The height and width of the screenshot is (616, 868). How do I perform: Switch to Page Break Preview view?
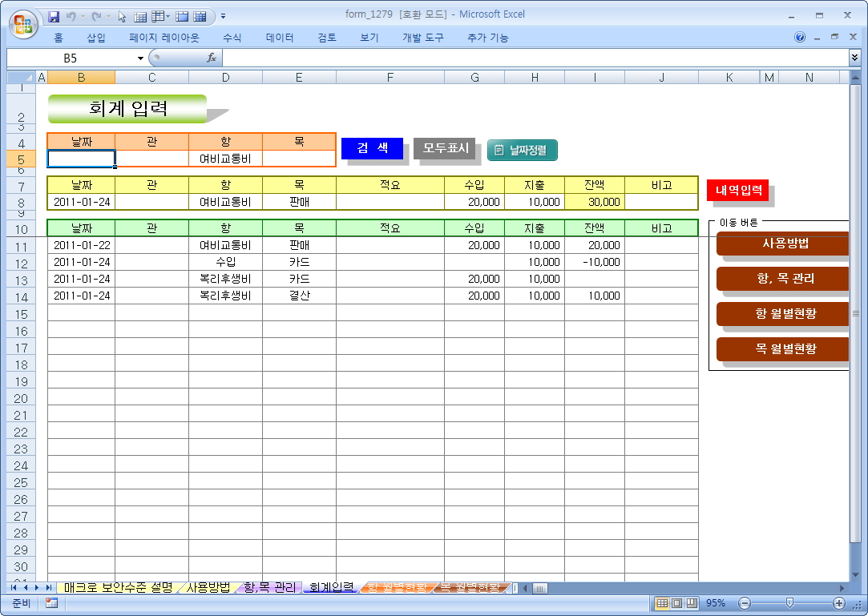(x=691, y=603)
